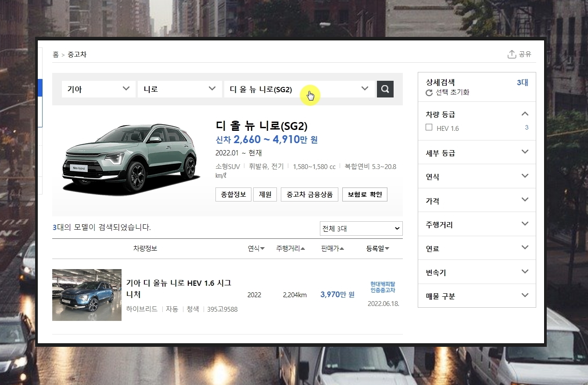Click the magnifier search button

click(385, 89)
